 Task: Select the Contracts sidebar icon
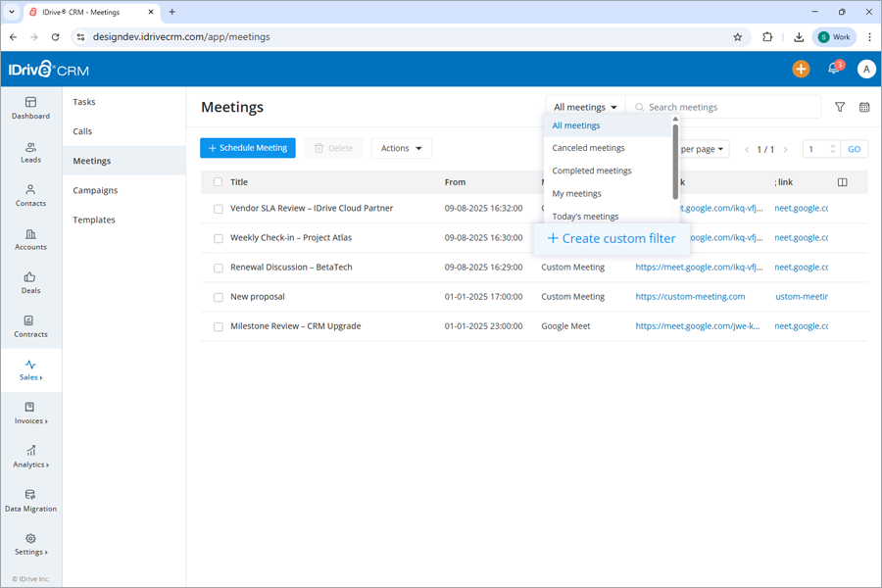pyautogui.click(x=30, y=327)
